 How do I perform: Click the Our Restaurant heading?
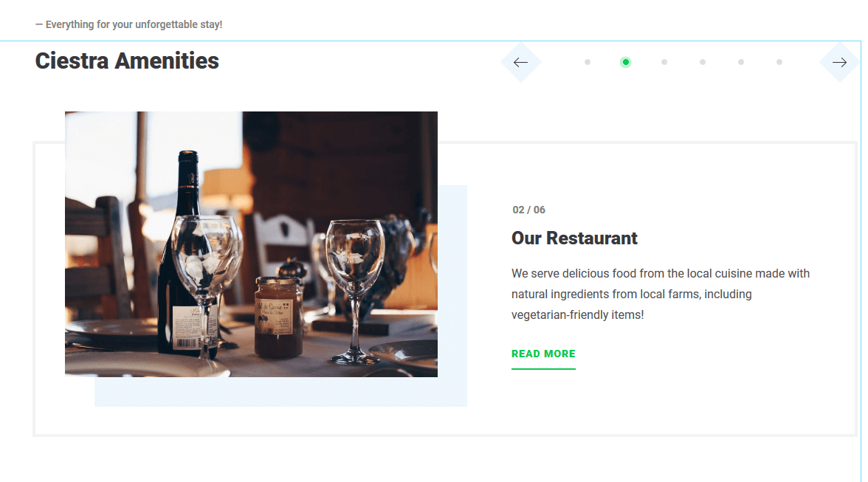point(574,238)
